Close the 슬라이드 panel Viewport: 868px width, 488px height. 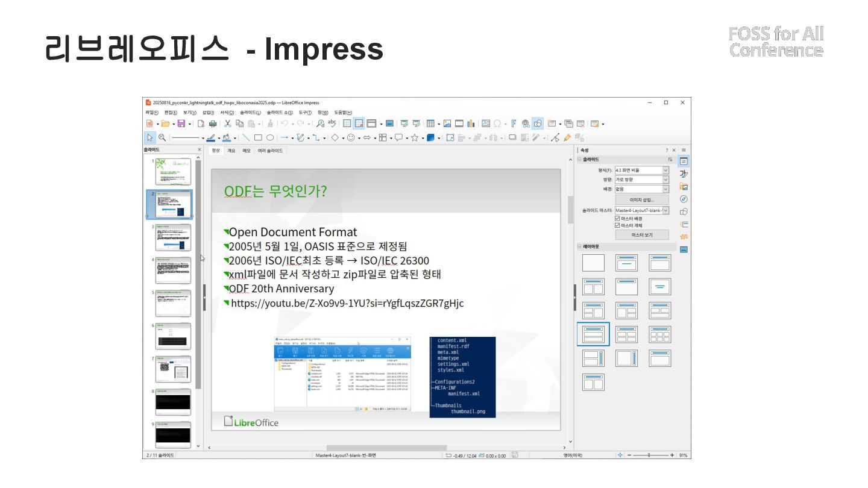(200, 150)
